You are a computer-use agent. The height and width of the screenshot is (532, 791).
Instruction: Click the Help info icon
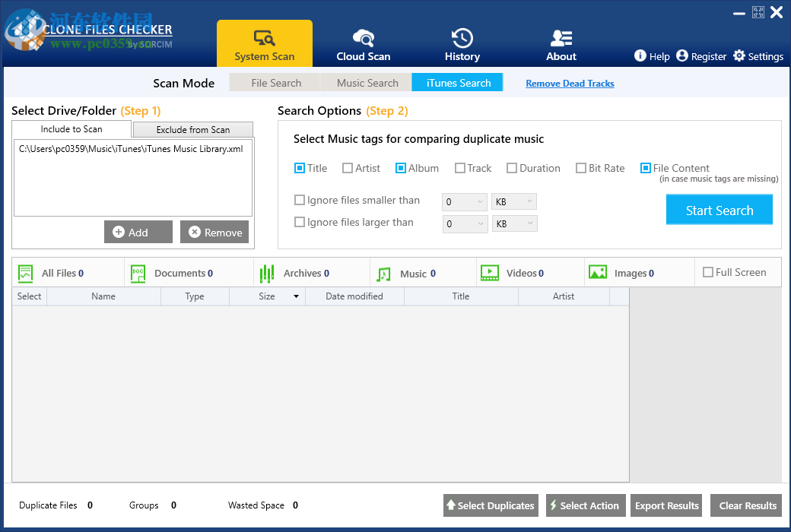pyautogui.click(x=640, y=56)
